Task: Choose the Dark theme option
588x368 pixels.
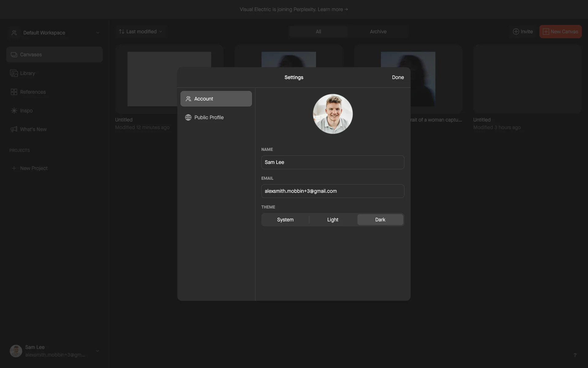Action: tap(380, 220)
